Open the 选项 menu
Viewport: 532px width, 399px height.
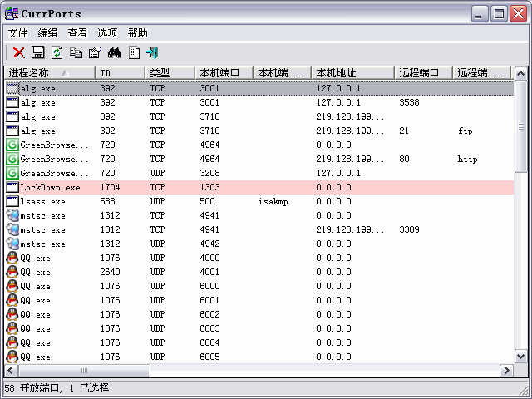coord(107,33)
